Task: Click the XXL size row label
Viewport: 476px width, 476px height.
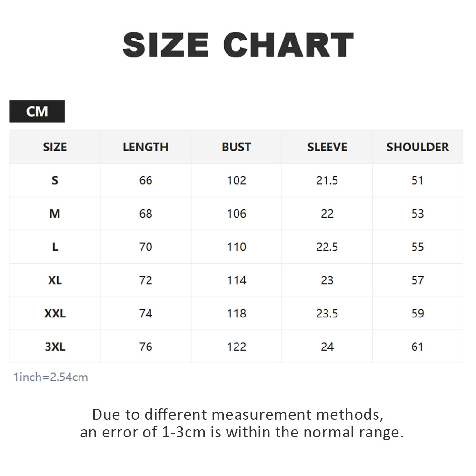Action: pos(55,314)
